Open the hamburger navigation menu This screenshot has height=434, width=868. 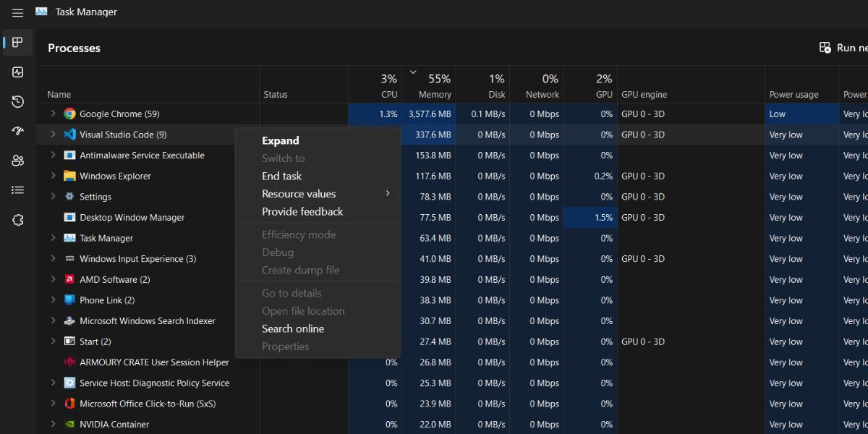click(17, 12)
